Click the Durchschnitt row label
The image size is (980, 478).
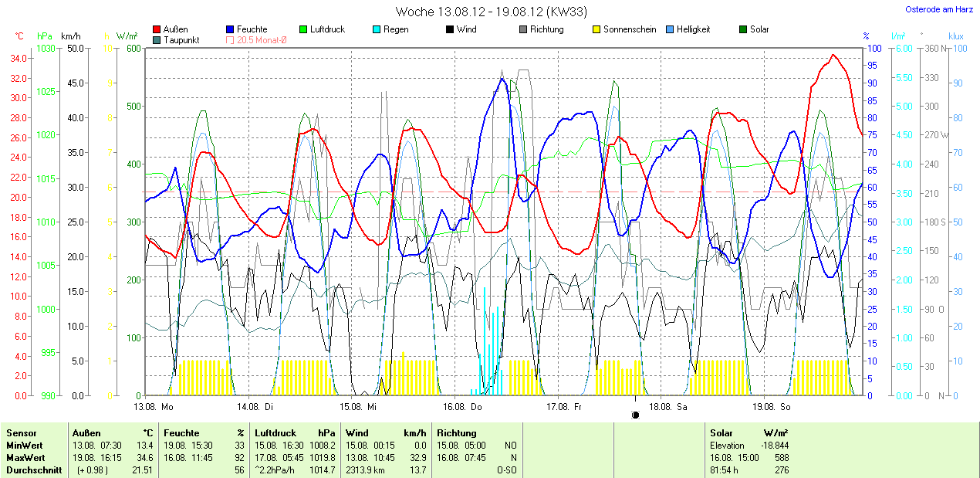point(34,470)
